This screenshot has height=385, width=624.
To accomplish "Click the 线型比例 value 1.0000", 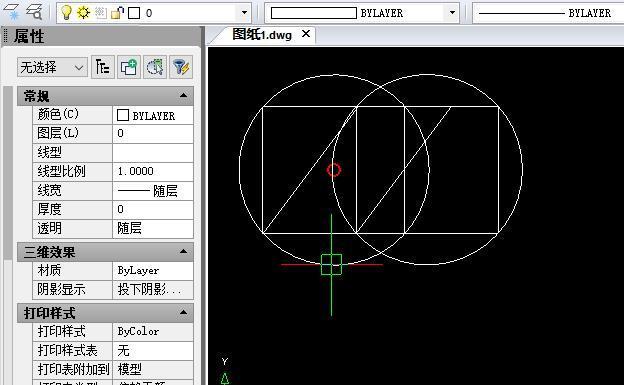I will pos(153,172).
